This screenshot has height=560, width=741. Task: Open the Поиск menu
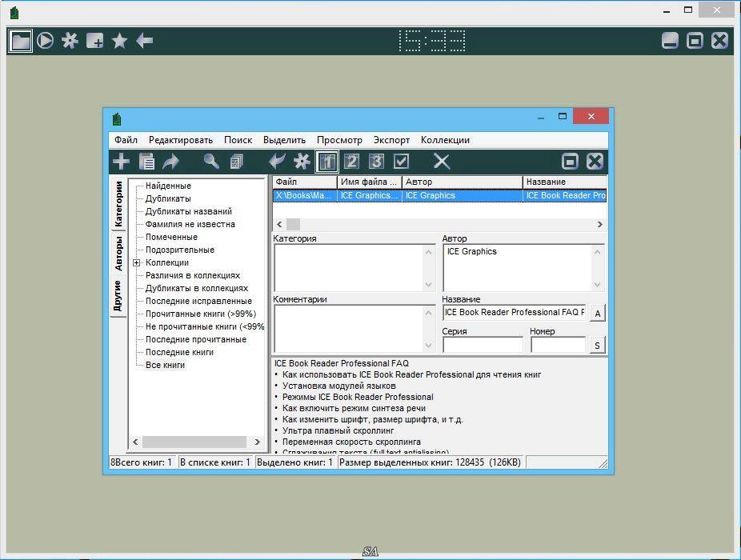[238, 140]
